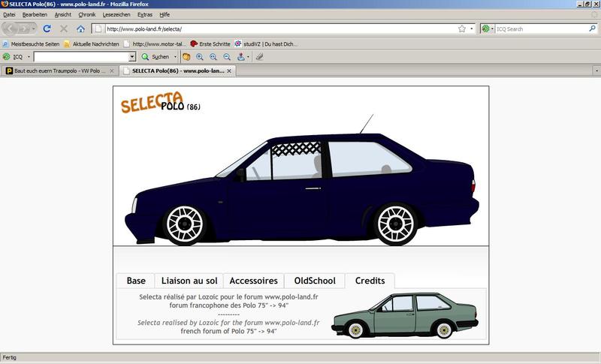Screen dimensions: 601x364
Task: Select the Credits tab
Action: (x=370, y=281)
